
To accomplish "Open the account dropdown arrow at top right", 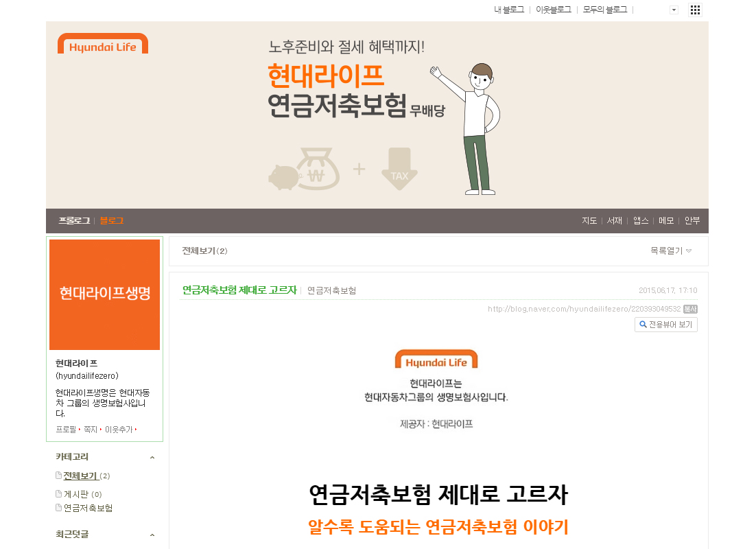I will click(x=674, y=10).
